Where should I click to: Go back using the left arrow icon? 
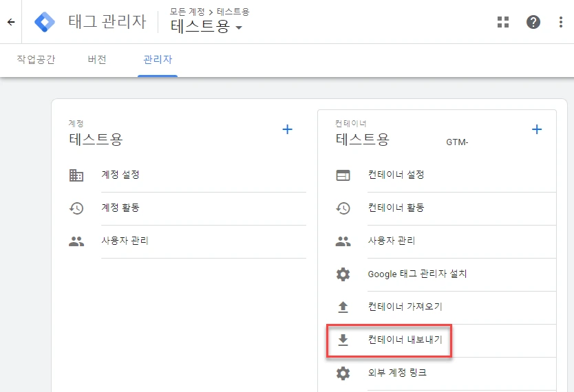click(11, 22)
